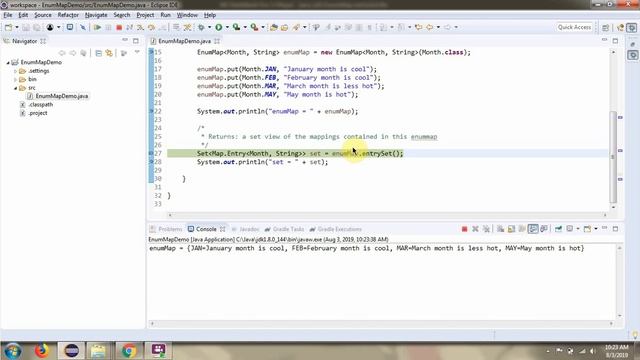Click the Coverage run icon
640x360 pixels.
(x=236, y=27)
